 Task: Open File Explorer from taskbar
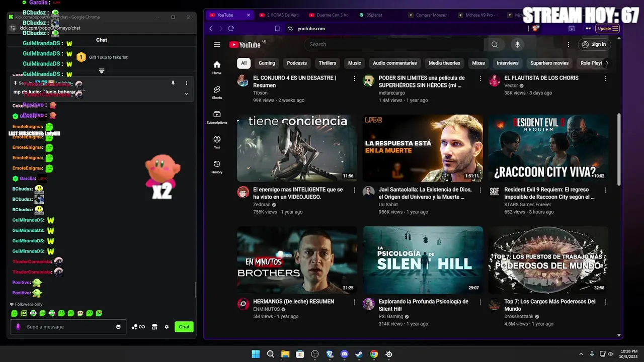click(285, 354)
